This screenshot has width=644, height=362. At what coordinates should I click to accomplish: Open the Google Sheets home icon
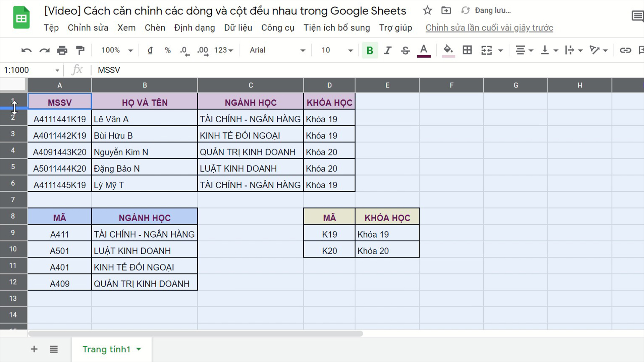point(21,18)
